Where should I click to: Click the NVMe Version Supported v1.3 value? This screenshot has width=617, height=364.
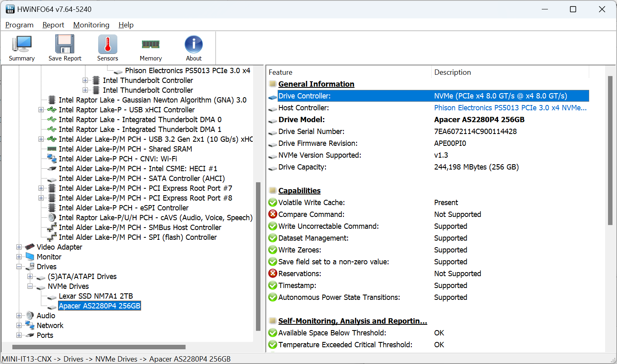pyautogui.click(x=441, y=155)
